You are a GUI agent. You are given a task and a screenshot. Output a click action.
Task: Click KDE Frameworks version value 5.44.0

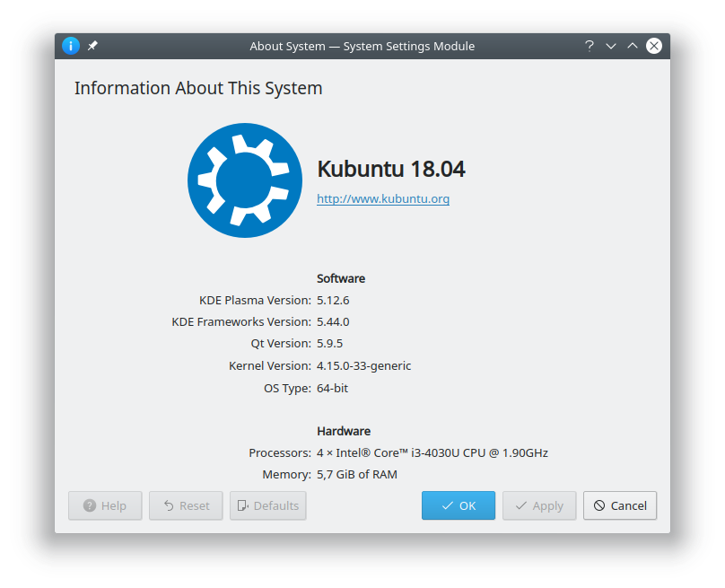[333, 321]
